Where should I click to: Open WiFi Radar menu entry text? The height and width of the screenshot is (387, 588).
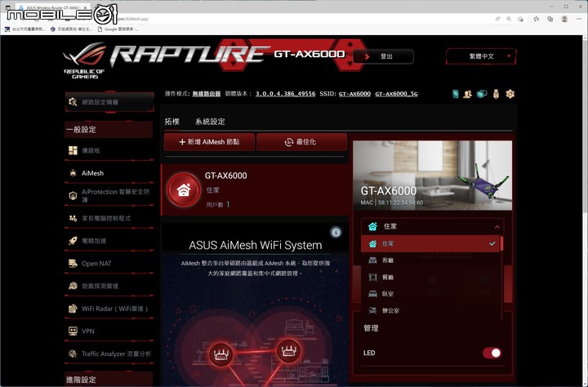pos(115,309)
